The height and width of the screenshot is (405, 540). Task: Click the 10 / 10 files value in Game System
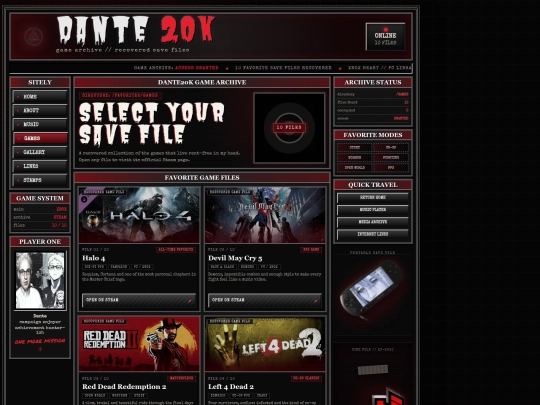point(59,225)
